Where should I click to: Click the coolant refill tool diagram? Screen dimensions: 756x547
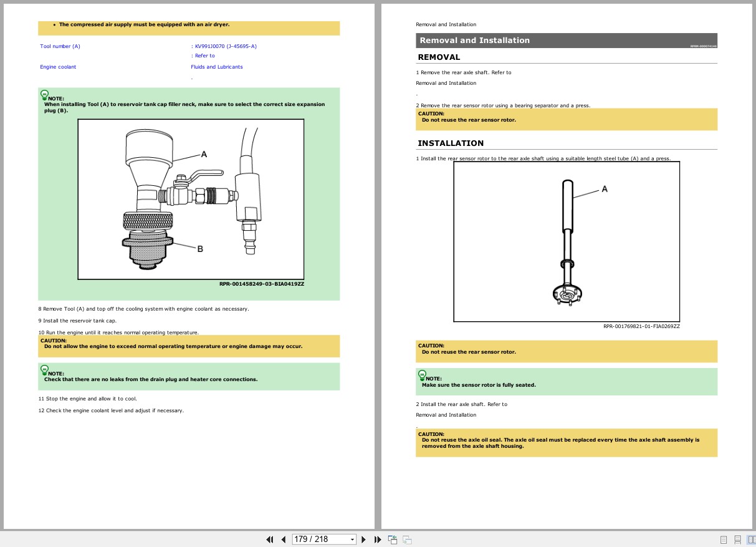(191, 199)
